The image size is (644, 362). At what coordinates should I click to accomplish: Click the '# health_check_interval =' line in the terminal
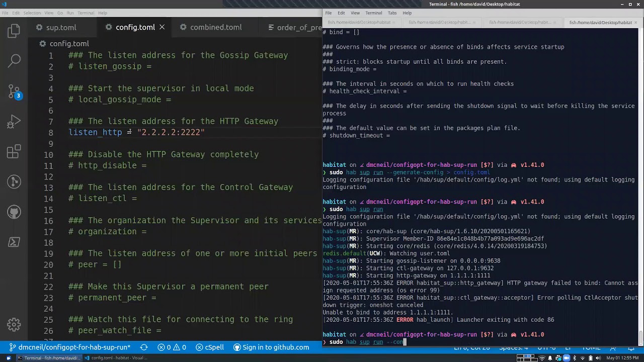[365, 92]
